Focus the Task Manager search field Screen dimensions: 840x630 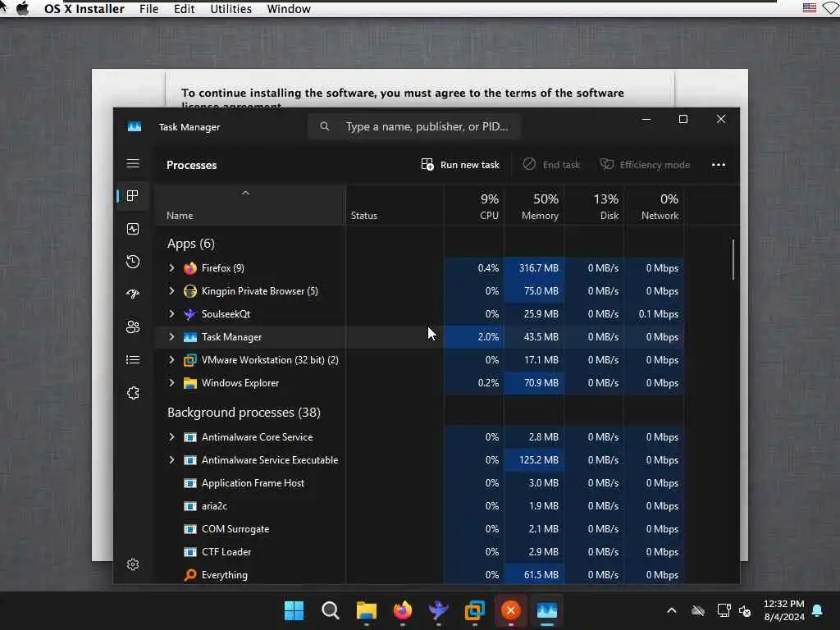click(x=414, y=126)
